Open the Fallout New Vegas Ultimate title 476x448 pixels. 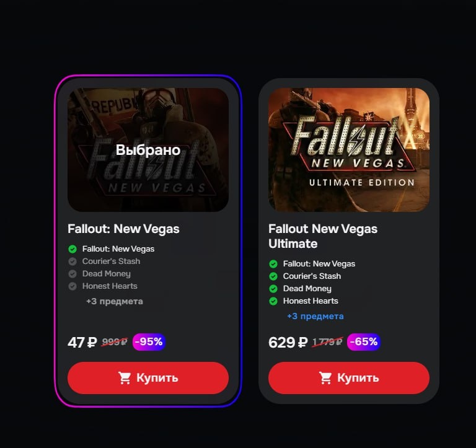pos(323,237)
